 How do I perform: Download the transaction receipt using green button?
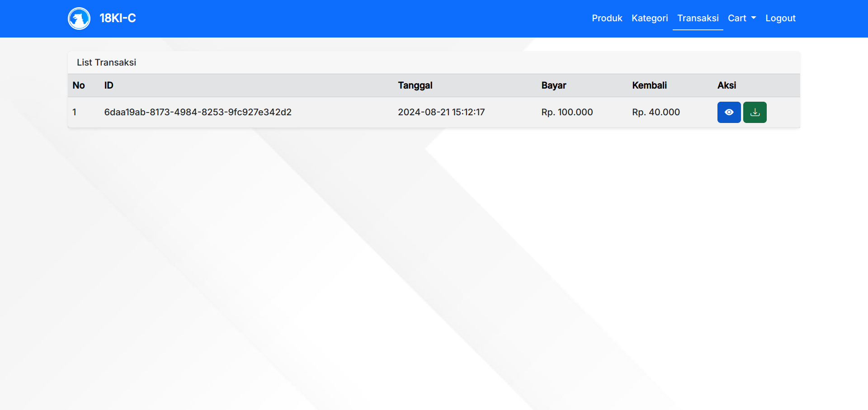coord(755,112)
